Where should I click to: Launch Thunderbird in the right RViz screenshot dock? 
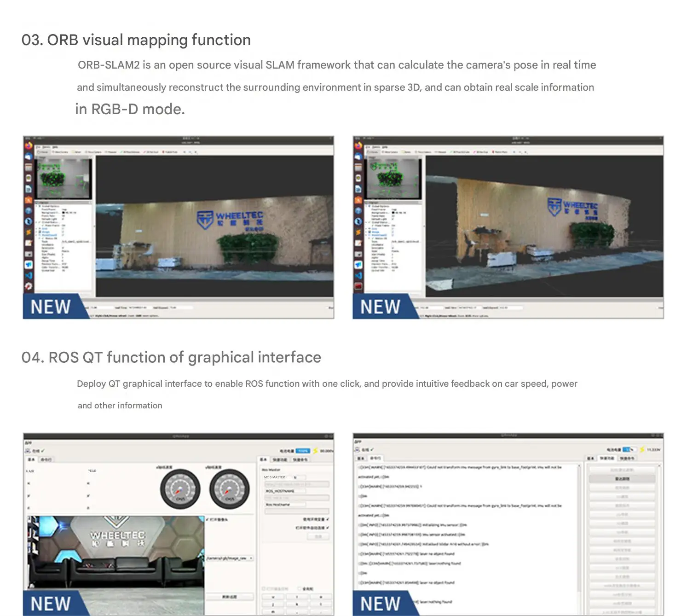(x=358, y=157)
